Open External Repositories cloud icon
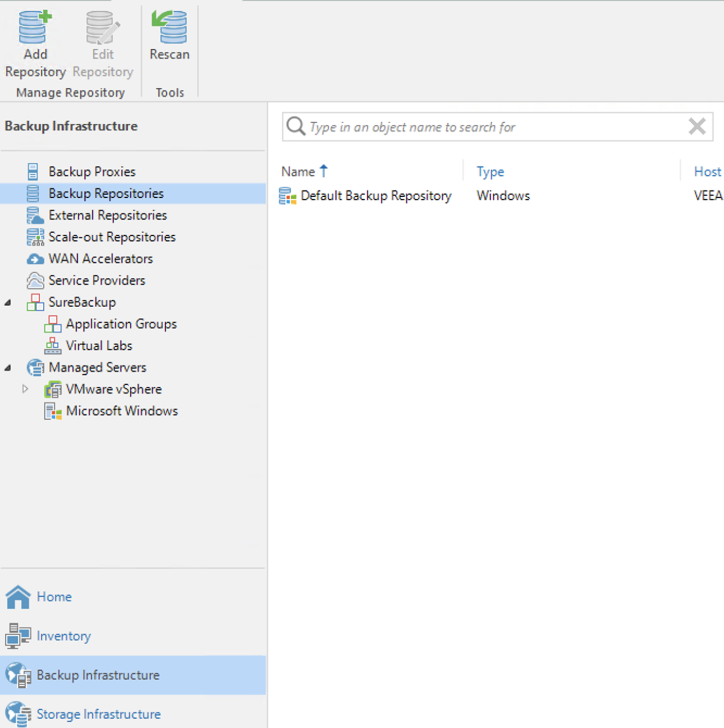The width and height of the screenshot is (724, 728). (35, 216)
